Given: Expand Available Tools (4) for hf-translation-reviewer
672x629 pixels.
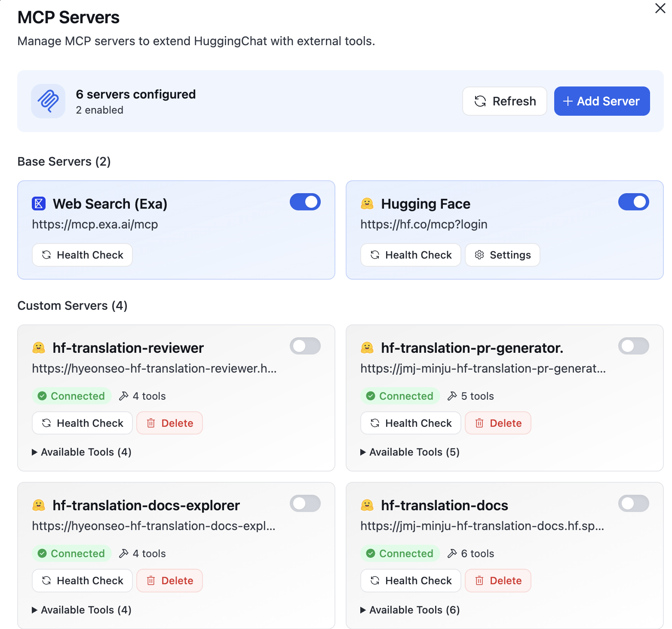Looking at the screenshot, I should click(82, 452).
